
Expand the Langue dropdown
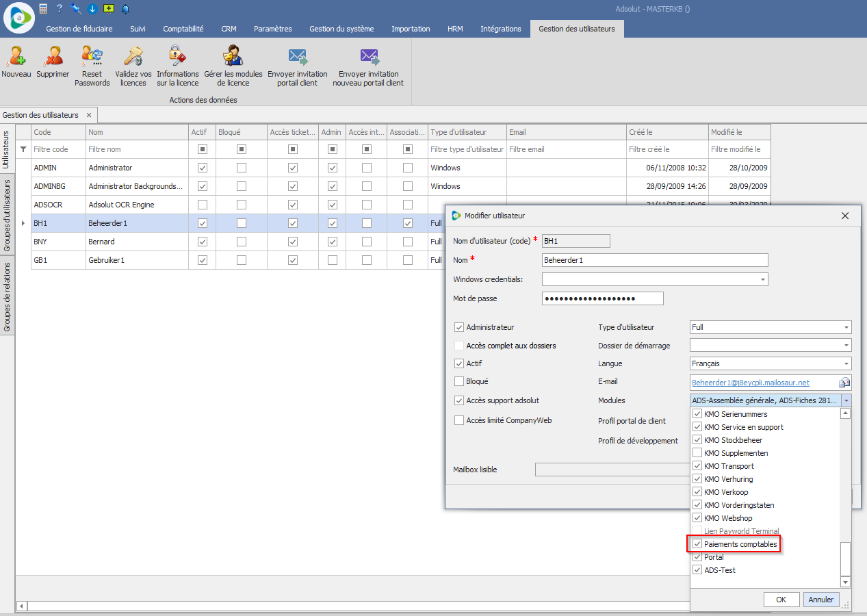point(846,364)
